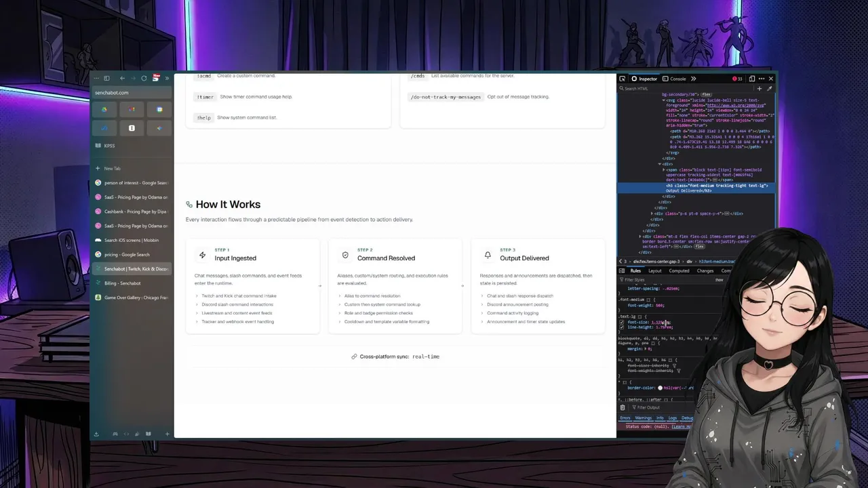Click the Cross-platform sync link icon
The image size is (868, 488).
tap(354, 357)
